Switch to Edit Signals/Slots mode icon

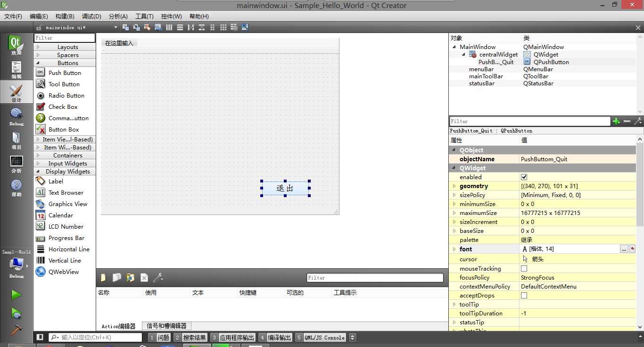tap(136, 27)
